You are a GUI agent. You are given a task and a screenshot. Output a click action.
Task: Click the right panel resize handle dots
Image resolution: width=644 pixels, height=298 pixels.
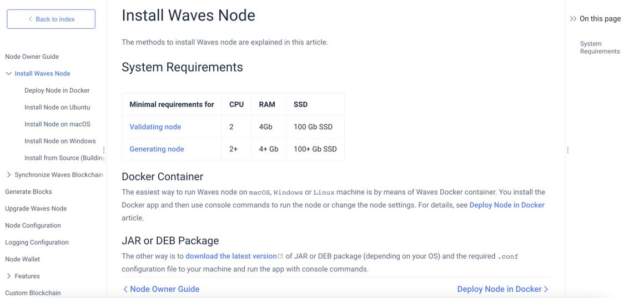click(567, 150)
